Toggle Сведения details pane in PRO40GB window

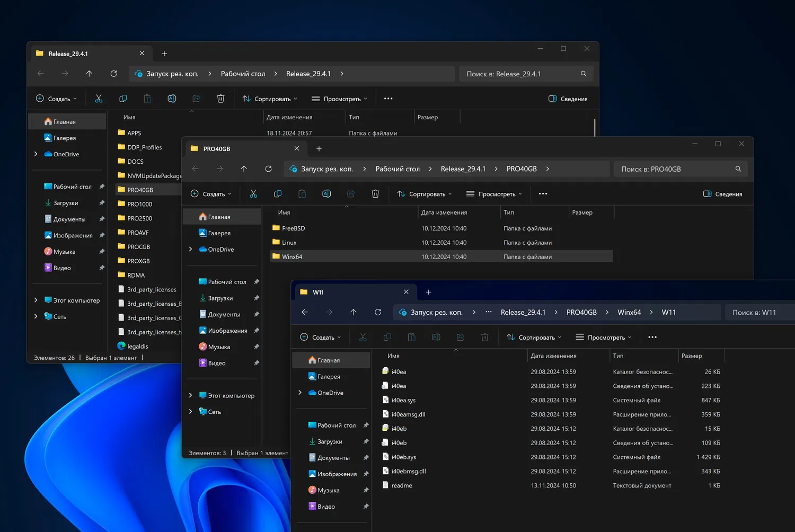(x=722, y=194)
